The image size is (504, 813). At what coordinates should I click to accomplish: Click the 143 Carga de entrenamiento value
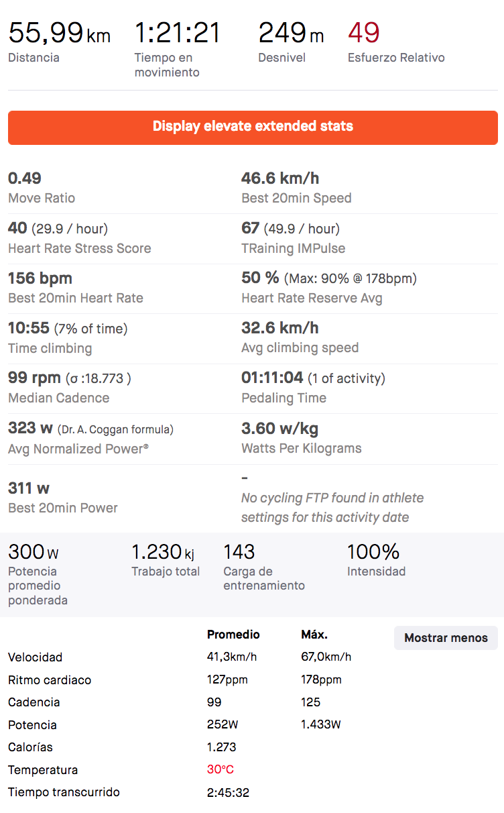coord(239,552)
